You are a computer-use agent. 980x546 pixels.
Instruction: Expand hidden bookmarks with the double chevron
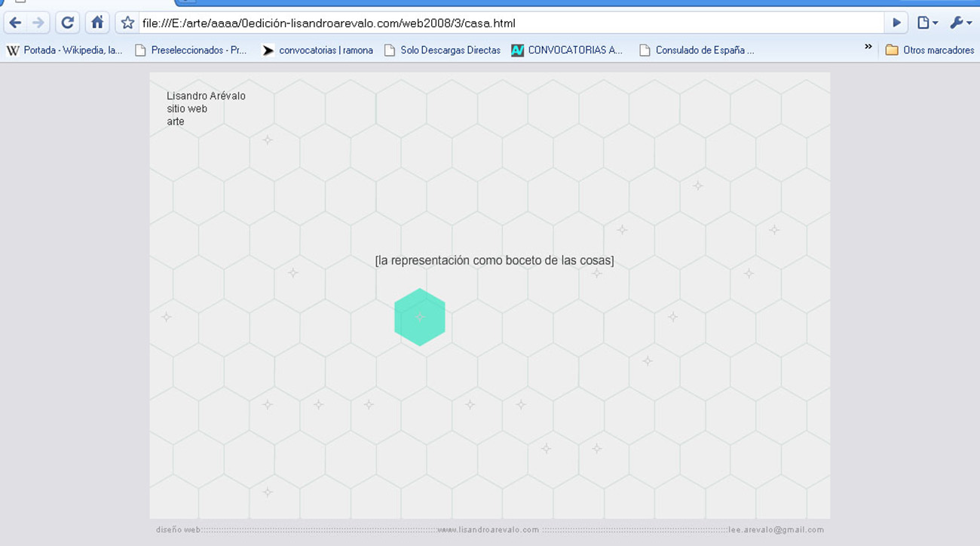coord(868,48)
